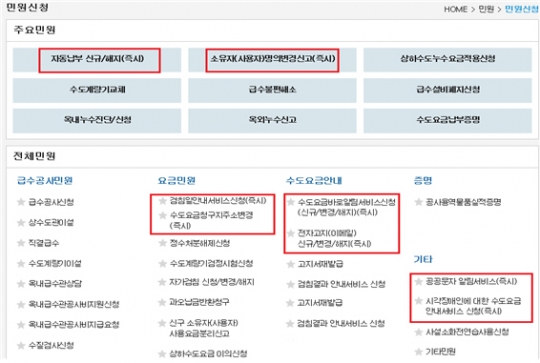Click 민원신청 breadcrumb link
Image resolution: width=540 pixels, height=363 pixels.
coord(521,9)
